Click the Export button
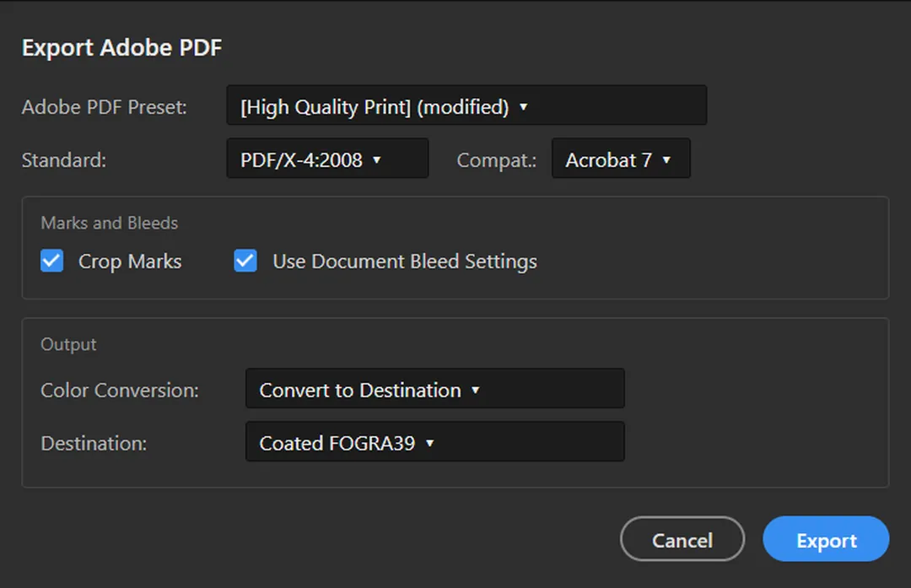 [x=826, y=539]
